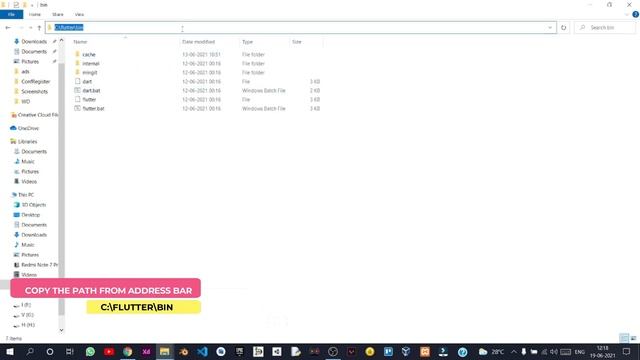Image resolution: width=640 pixels, height=360 pixels.
Task: Open Visual Studio Code from taskbar
Action: click(202, 351)
